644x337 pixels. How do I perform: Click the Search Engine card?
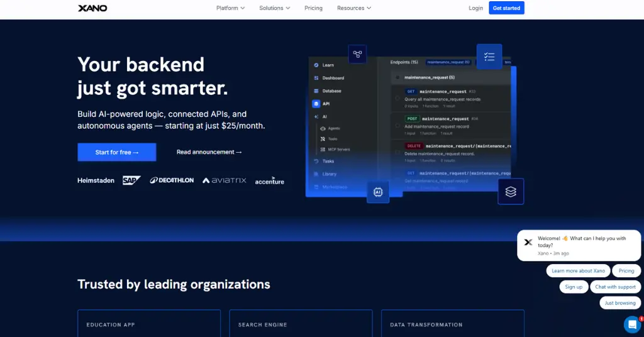coord(301,323)
